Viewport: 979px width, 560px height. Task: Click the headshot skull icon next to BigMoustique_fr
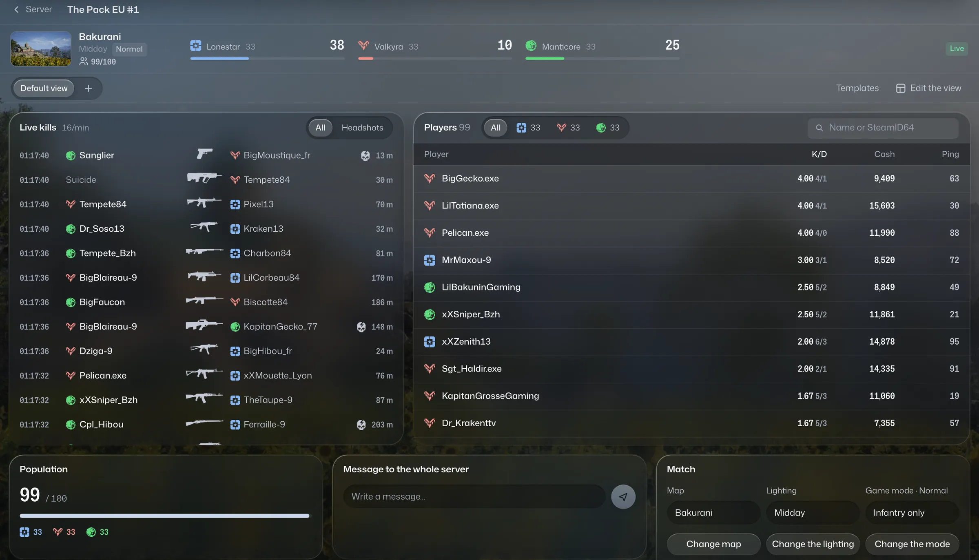pos(365,155)
